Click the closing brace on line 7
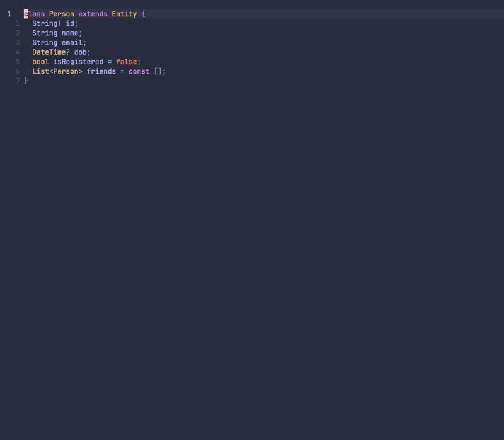Screen dimensions: 504x440 (26, 80)
